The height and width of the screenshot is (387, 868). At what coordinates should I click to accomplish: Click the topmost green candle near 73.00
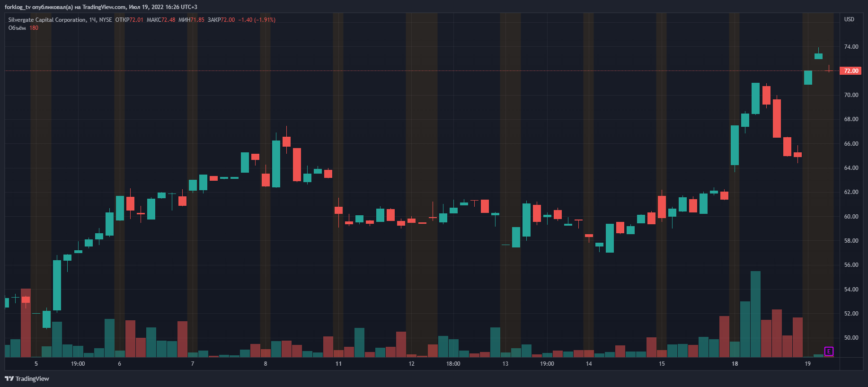click(818, 56)
